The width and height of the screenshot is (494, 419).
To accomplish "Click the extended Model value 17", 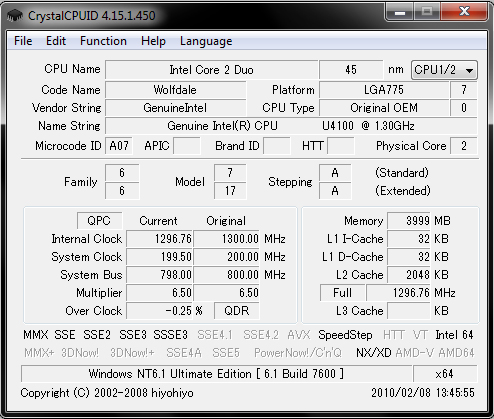I will point(230,191).
